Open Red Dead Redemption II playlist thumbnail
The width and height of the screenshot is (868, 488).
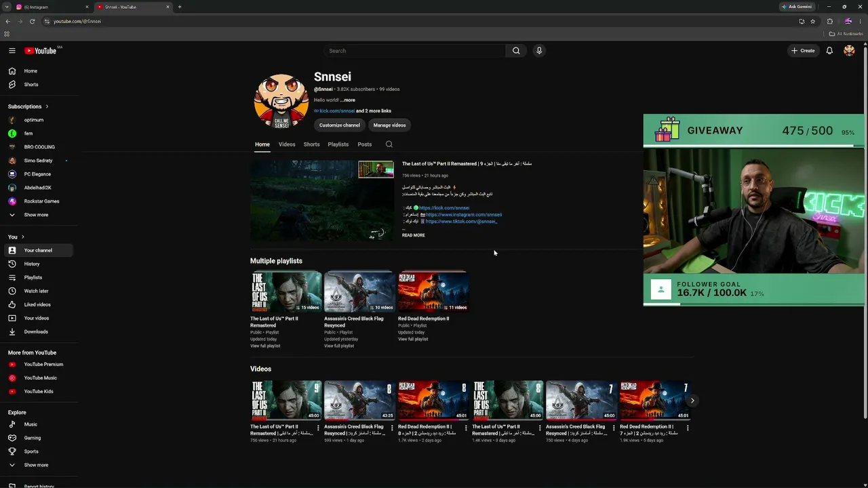coord(433,291)
